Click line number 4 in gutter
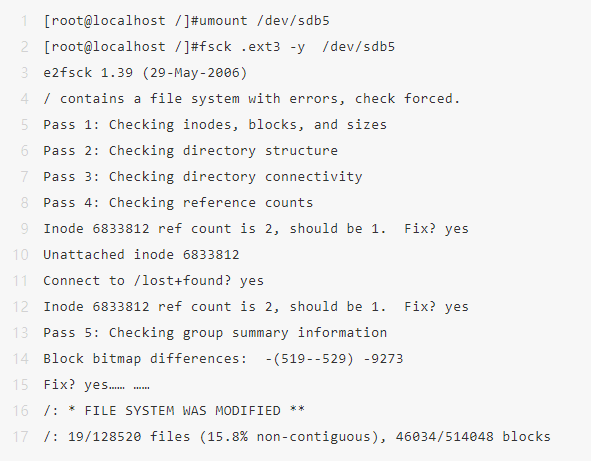 [x=24, y=99]
